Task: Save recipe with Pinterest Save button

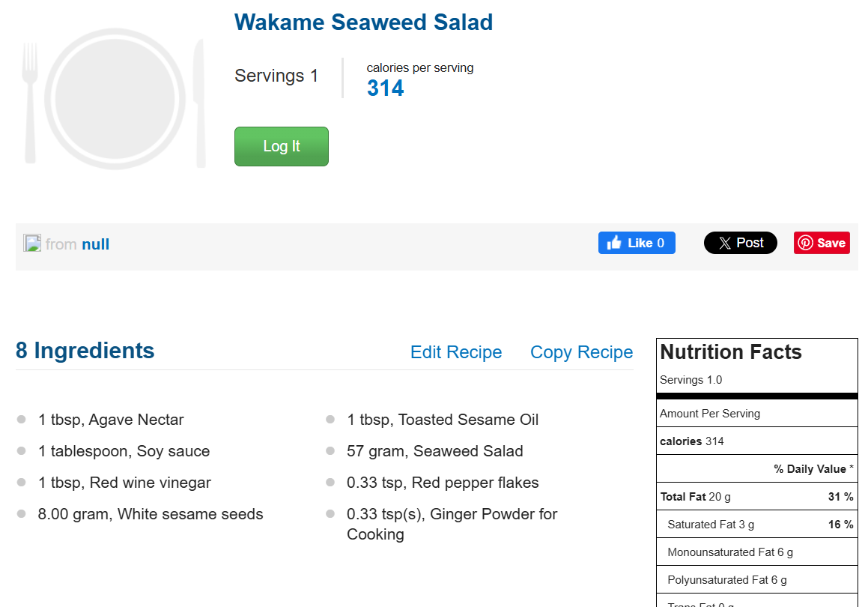Action: (822, 243)
